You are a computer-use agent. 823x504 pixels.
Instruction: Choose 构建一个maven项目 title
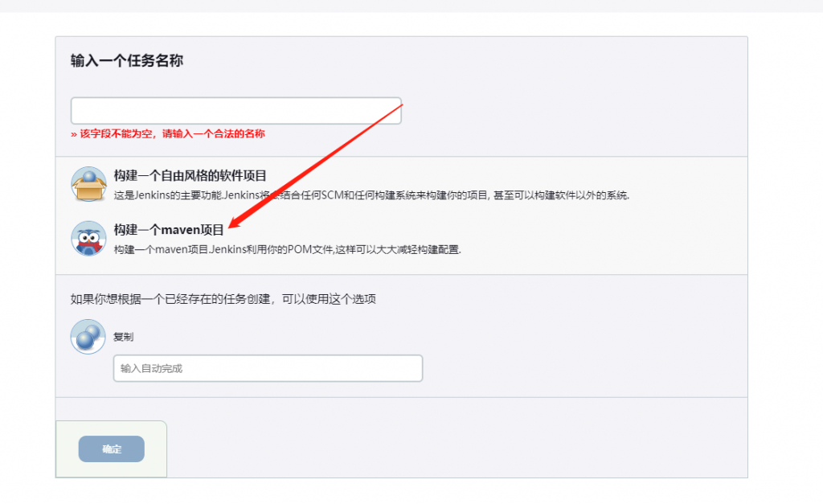169,230
